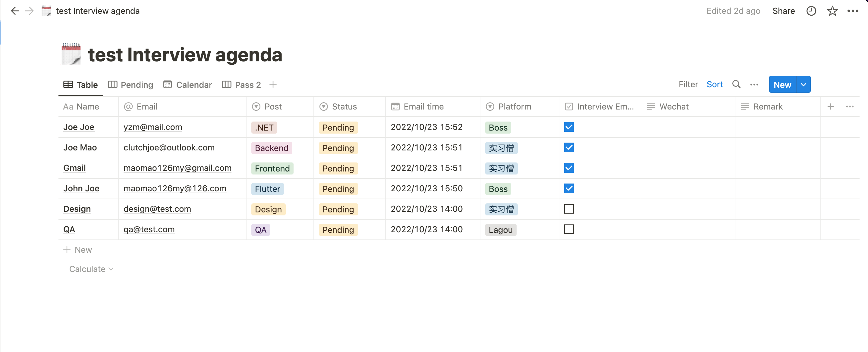The width and height of the screenshot is (868, 352).
Task: Add a new row below the table
Action: click(x=78, y=250)
